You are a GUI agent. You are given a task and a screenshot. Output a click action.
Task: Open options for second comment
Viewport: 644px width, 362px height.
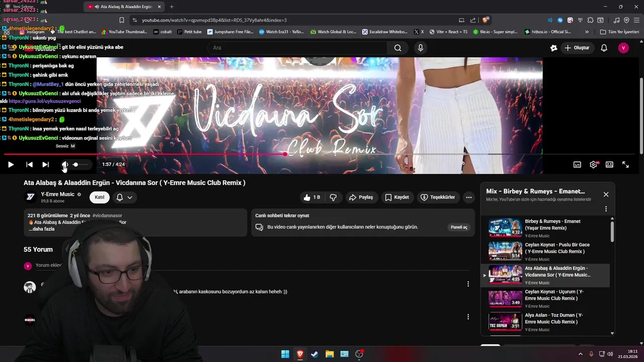(468, 317)
